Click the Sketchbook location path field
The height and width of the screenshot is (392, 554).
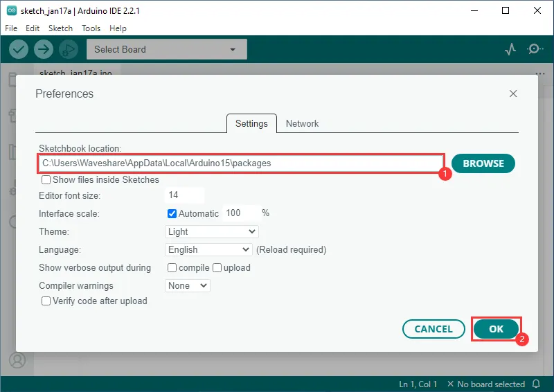(240, 163)
